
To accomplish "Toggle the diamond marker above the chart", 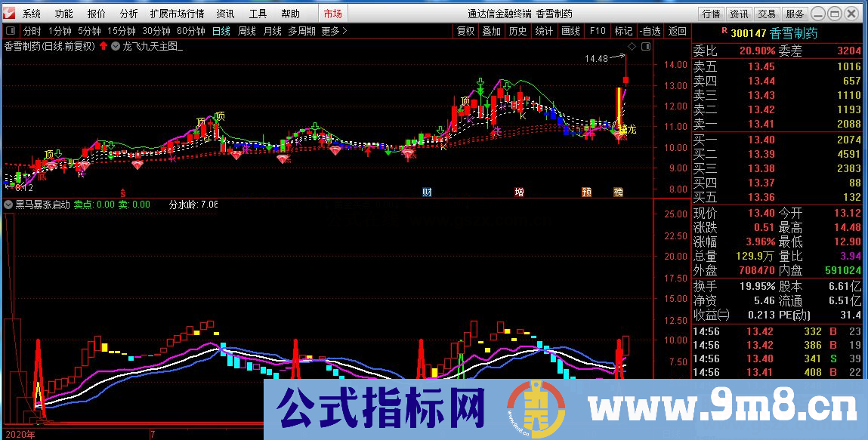I will click(632, 46).
